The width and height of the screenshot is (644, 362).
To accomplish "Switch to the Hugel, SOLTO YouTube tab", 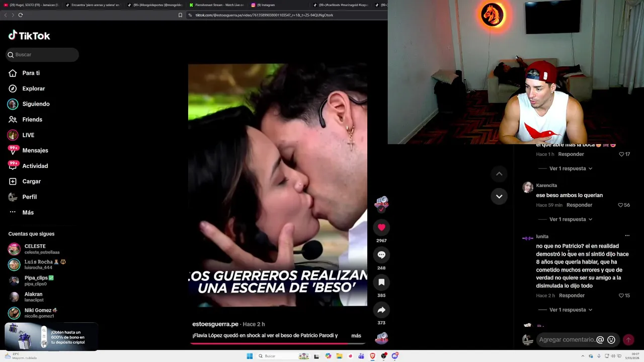I will [x=31, y=5].
